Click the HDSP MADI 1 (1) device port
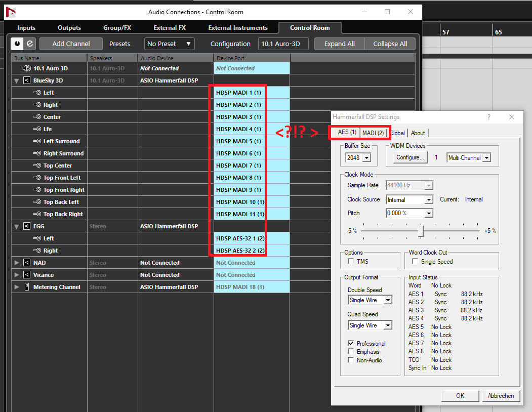 [x=252, y=93]
